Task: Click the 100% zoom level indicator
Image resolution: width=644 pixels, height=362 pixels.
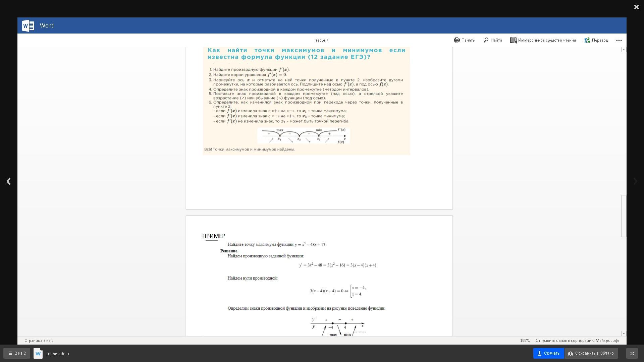Action: [525, 341]
